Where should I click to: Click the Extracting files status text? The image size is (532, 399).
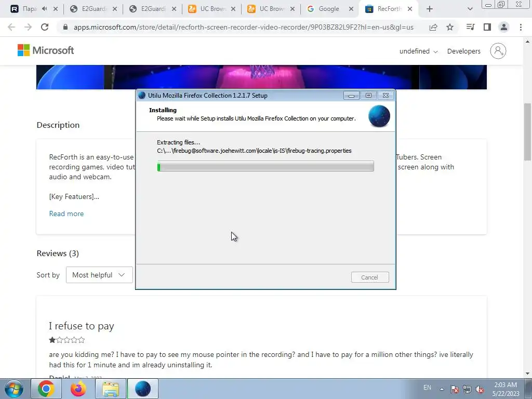(x=179, y=142)
